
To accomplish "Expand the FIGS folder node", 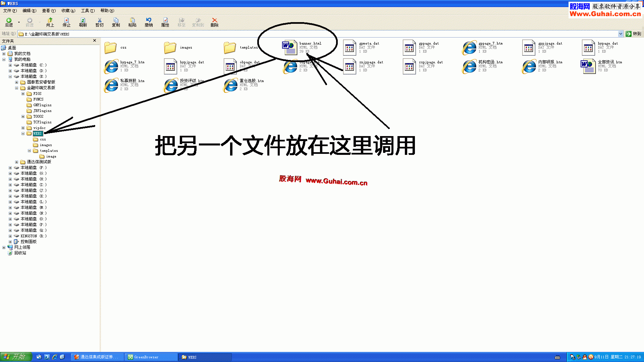I will point(23,94).
